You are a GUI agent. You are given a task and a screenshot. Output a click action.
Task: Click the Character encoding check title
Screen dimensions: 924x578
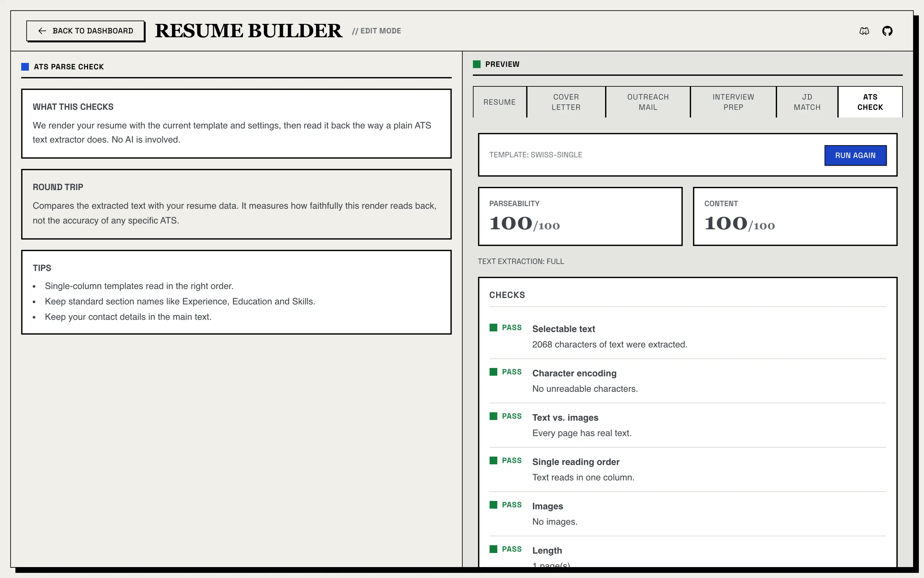pos(574,373)
